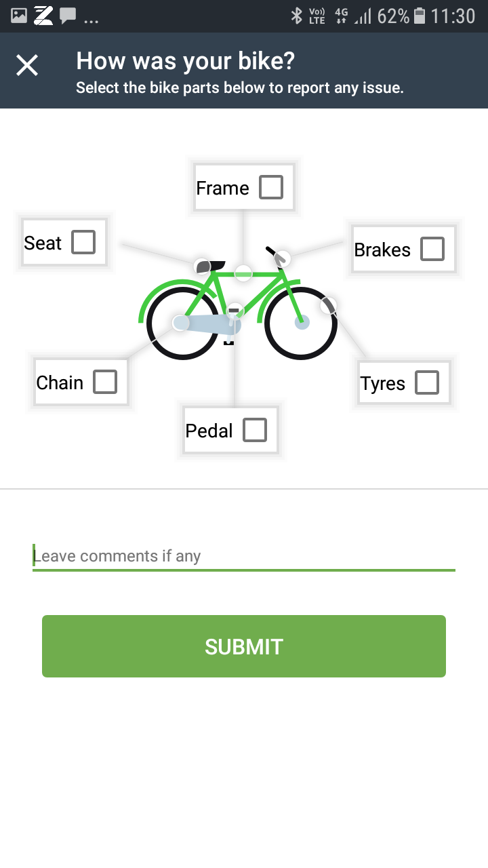Tap the battery status icon
Image resolution: width=488 pixels, height=868 pixels.
click(420, 16)
